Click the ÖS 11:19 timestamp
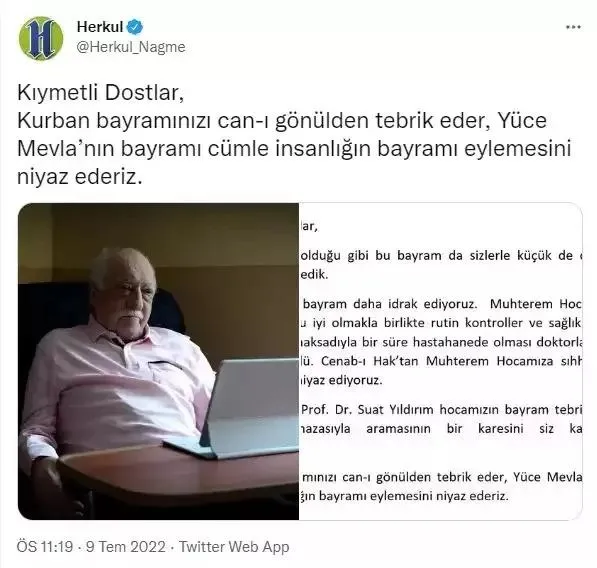Screen dimensions: 597x568 (45, 547)
